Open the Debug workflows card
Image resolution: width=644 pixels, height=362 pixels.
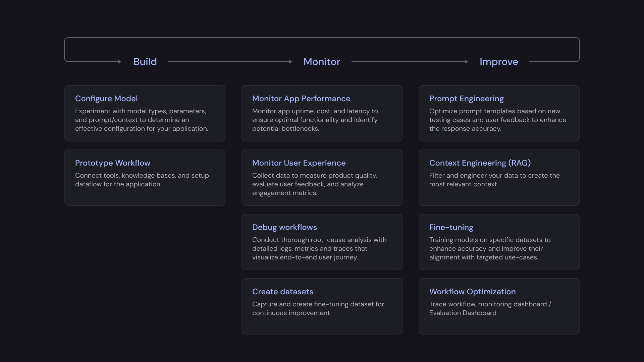pyautogui.click(x=321, y=242)
